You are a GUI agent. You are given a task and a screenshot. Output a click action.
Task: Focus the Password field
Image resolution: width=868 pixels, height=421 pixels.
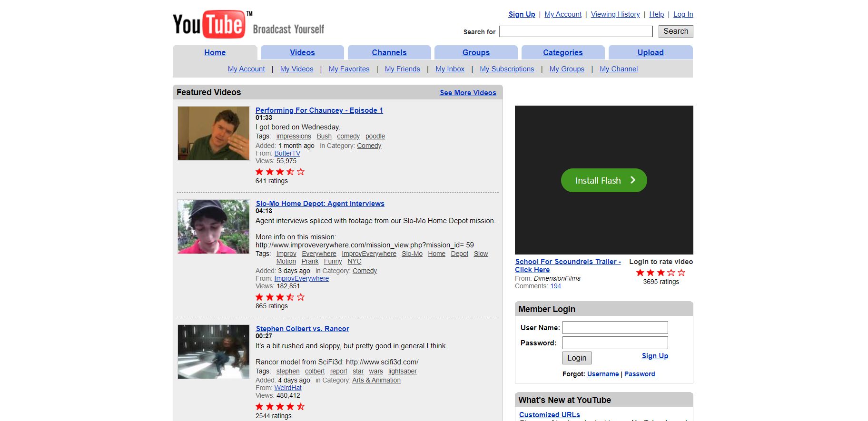pos(615,343)
